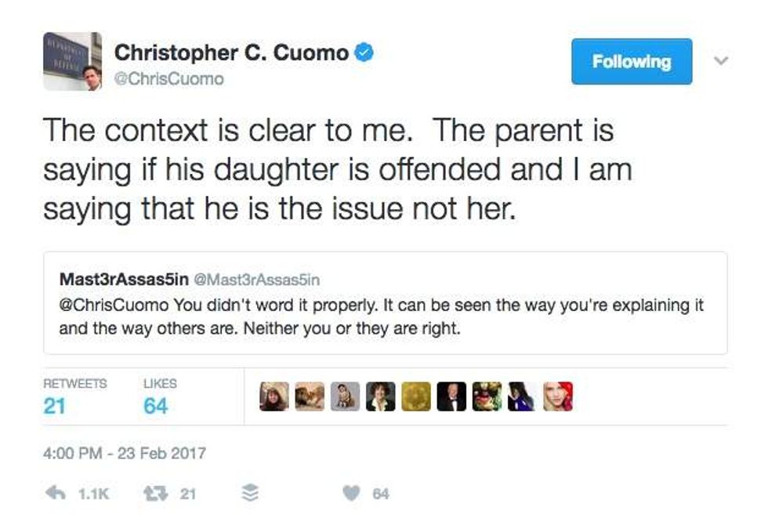Open the first liker avatar with hat
This screenshot has width=768, height=532.
coord(274,396)
